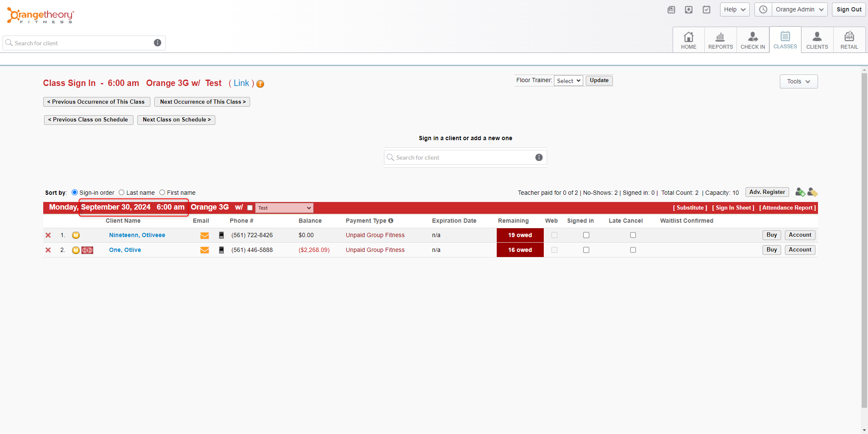Click Next Class on Schedule button
868x434 pixels.
point(176,120)
